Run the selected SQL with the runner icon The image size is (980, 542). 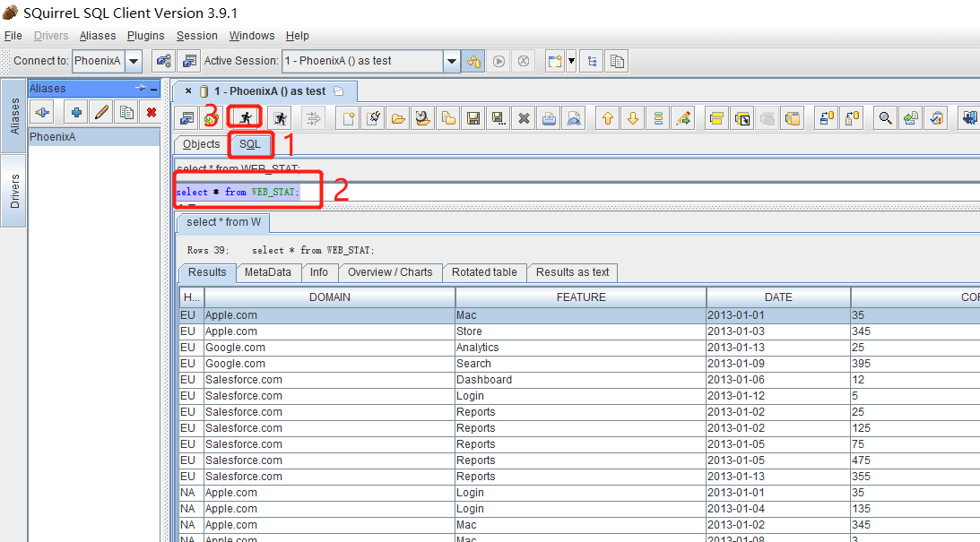click(x=246, y=118)
